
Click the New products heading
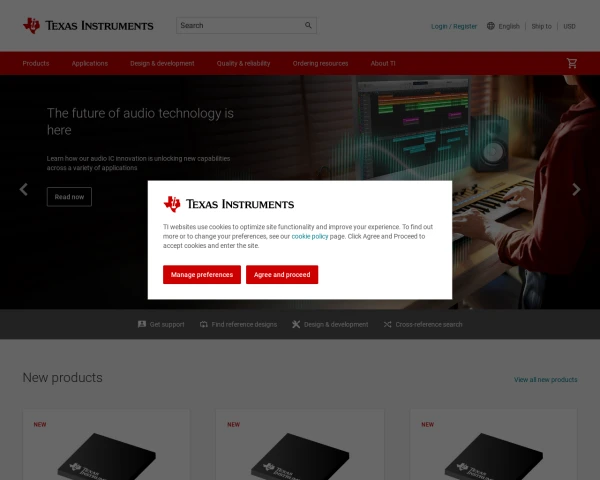point(62,377)
